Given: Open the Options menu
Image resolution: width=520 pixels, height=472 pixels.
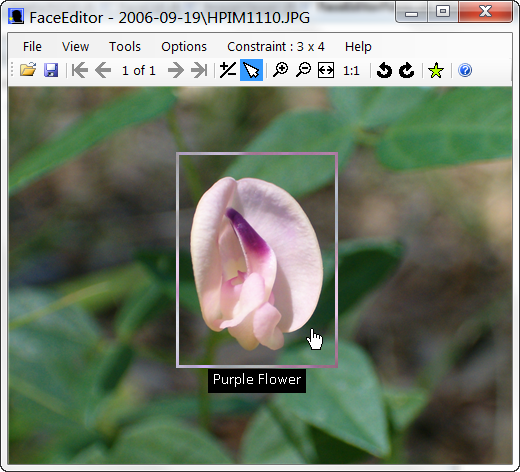Looking at the screenshot, I should (184, 46).
